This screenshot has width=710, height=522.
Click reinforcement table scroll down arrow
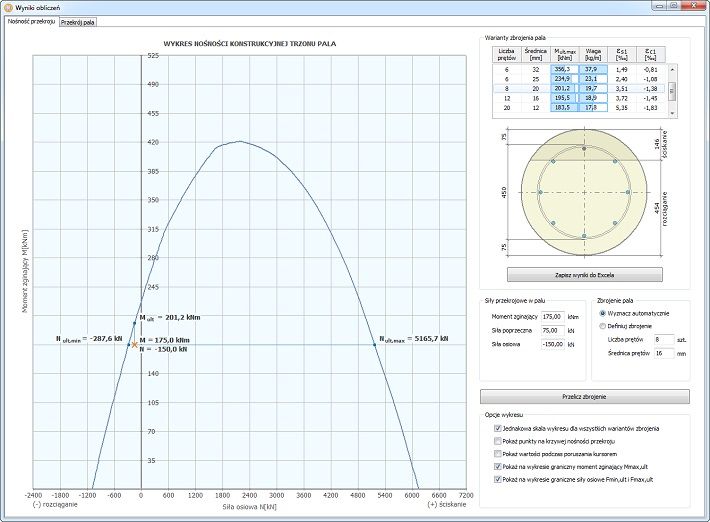(x=672, y=113)
